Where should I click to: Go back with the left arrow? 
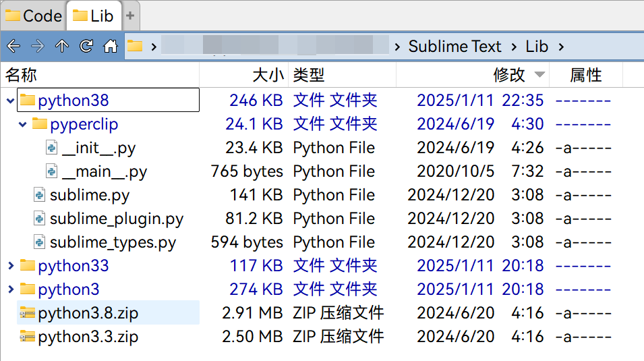point(13,46)
